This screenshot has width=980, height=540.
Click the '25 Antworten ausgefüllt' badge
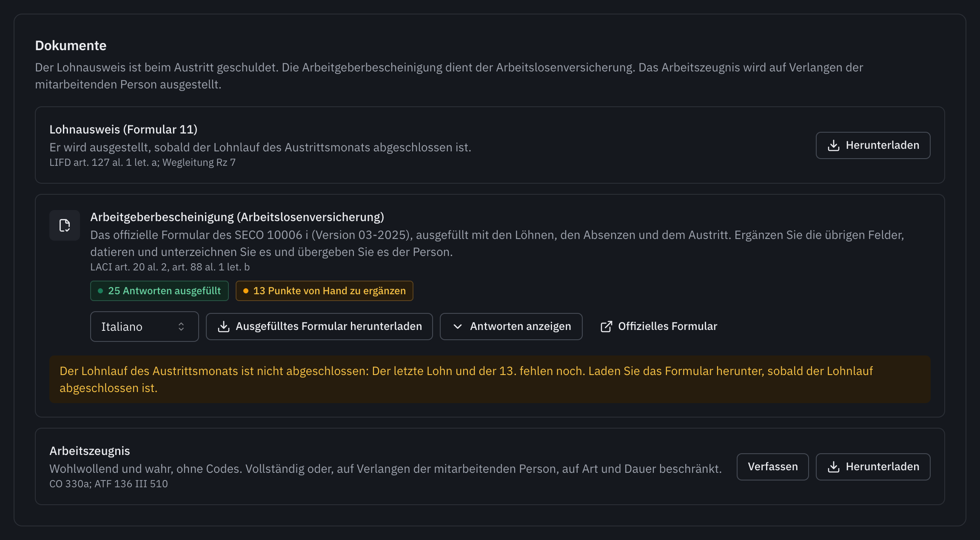tap(159, 291)
